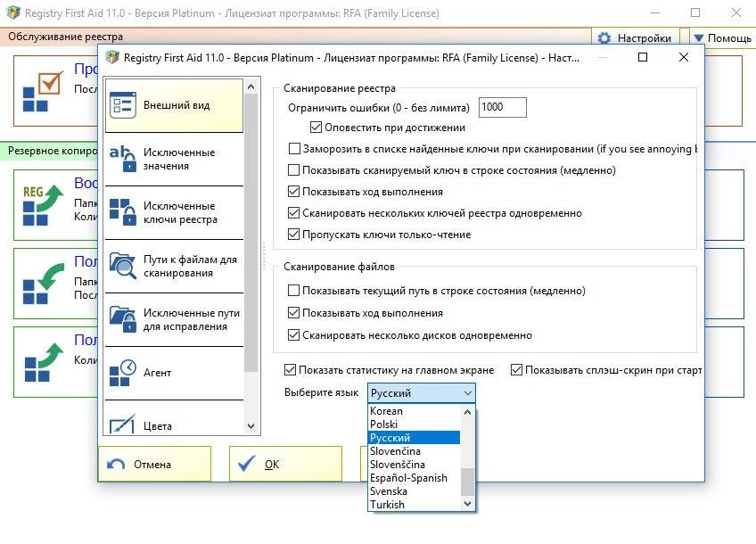Click the Агент clock icon in sidebar
Image resolution: width=756 pixels, height=544 pixels.
pos(123,373)
